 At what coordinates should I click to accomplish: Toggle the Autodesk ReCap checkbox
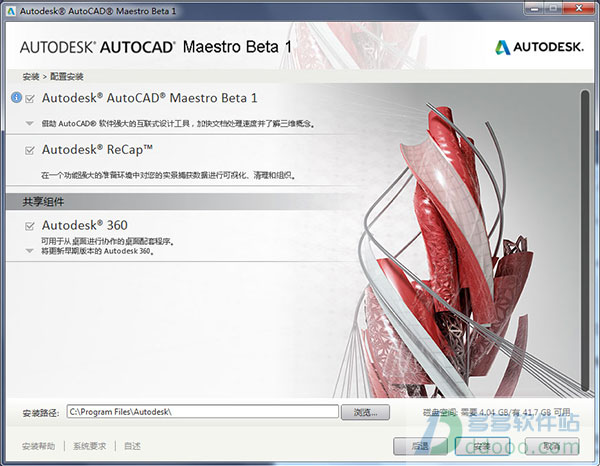30,150
